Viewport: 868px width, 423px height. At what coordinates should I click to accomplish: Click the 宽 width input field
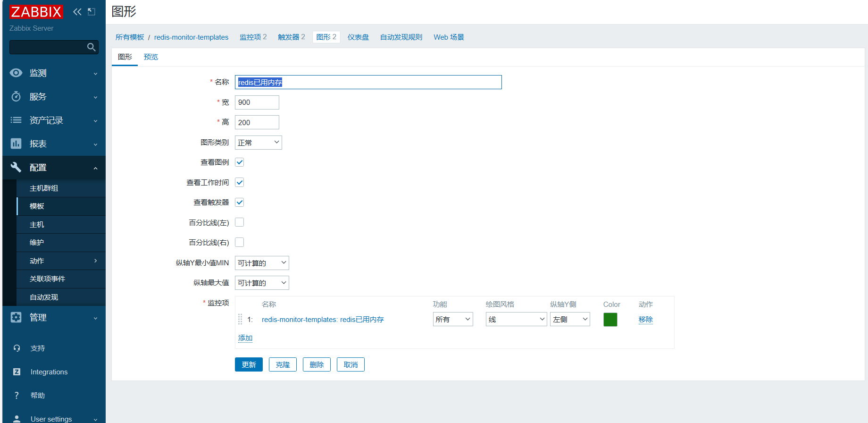tap(257, 102)
